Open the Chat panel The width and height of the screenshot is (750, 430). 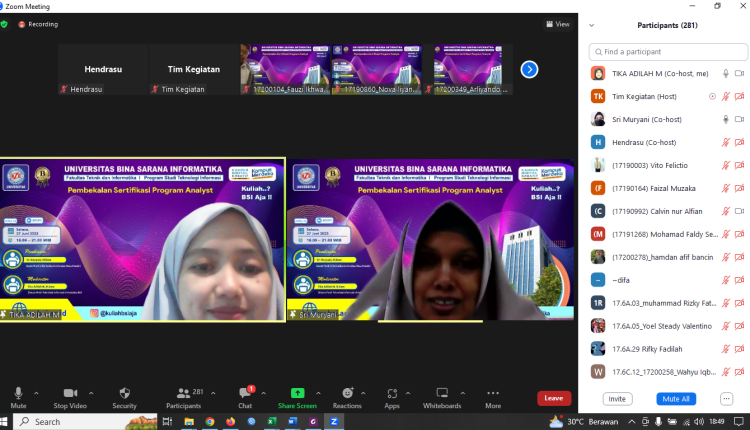point(245,398)
